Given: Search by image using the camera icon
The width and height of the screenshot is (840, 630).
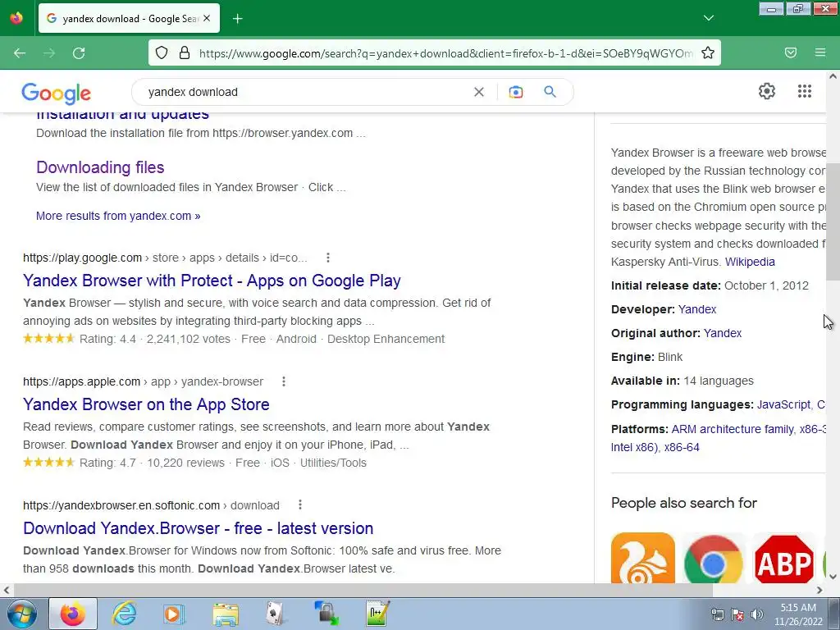Looking at the screenshot, I should (515, 92).
